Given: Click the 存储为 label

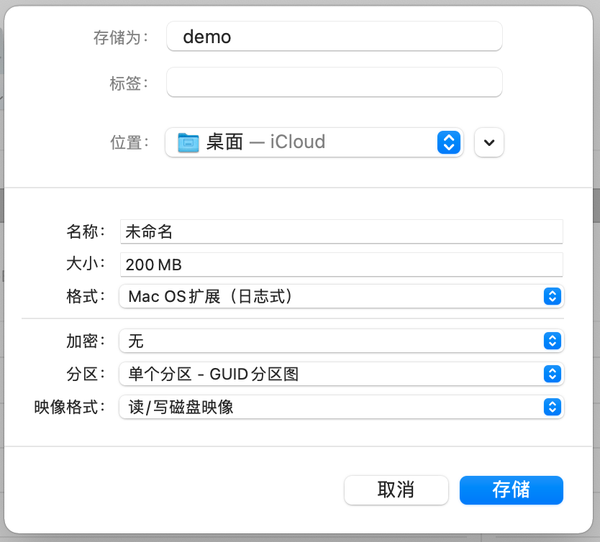Looking at the screenshot, I should click(121, 38).
